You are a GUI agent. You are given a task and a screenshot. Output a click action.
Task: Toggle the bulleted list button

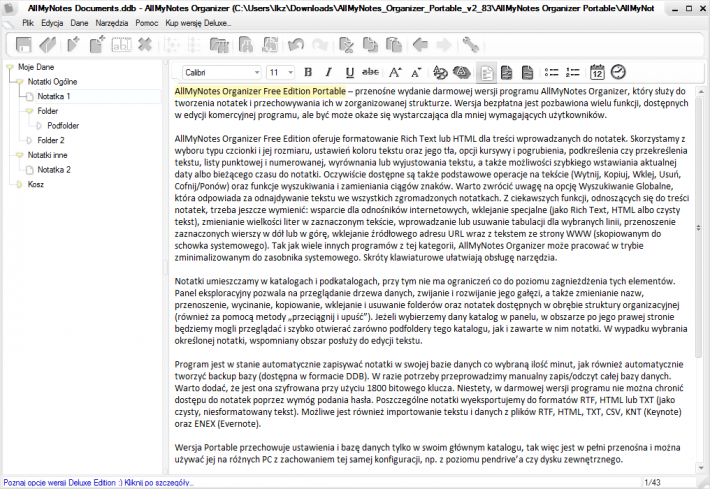[552, 72]
